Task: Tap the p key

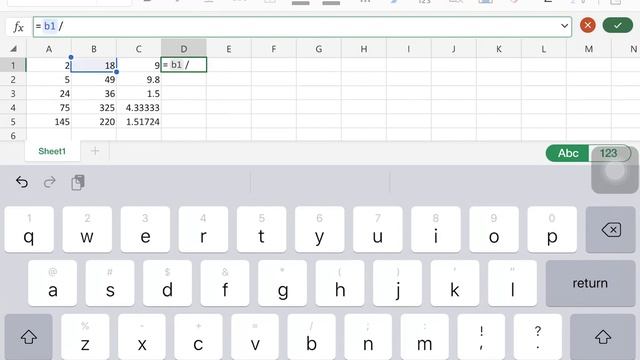Action: (552, 229)
